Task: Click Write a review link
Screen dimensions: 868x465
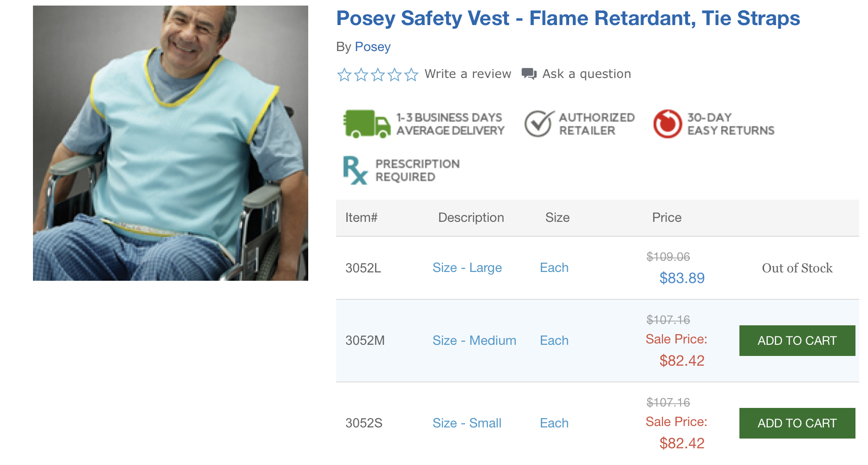Action: point(468,74)
